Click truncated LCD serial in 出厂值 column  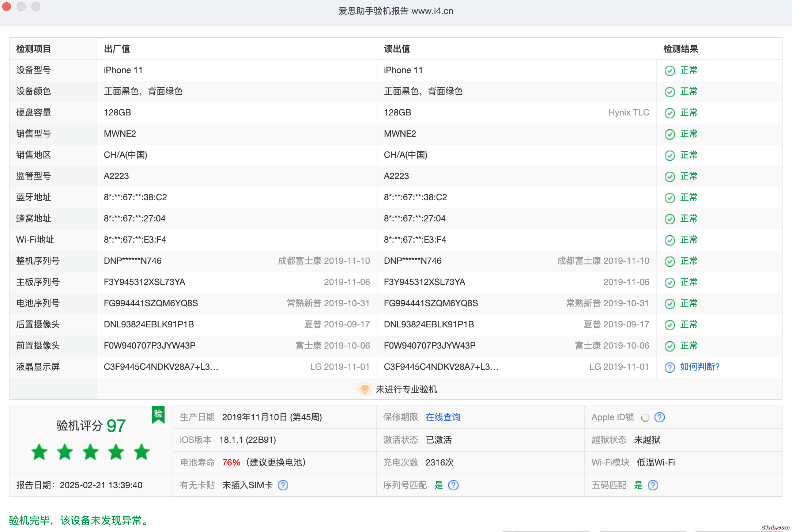tap(161, 367)
